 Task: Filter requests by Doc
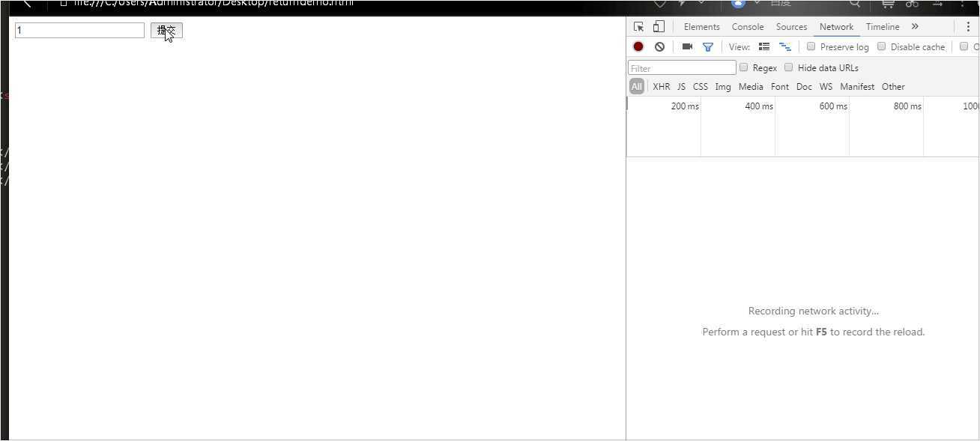[804, 87]
